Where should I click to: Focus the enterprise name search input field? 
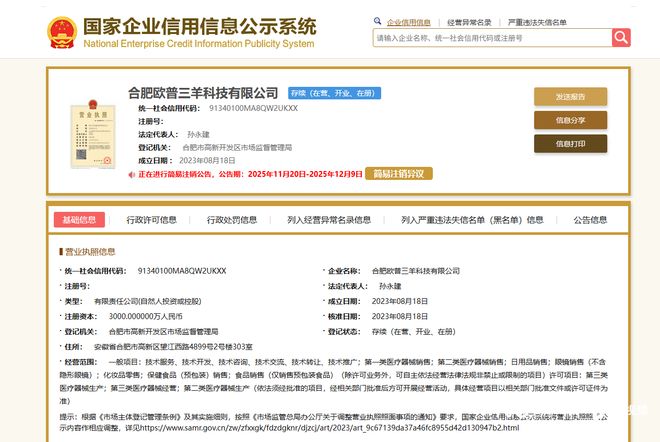[x=492, y=38]
